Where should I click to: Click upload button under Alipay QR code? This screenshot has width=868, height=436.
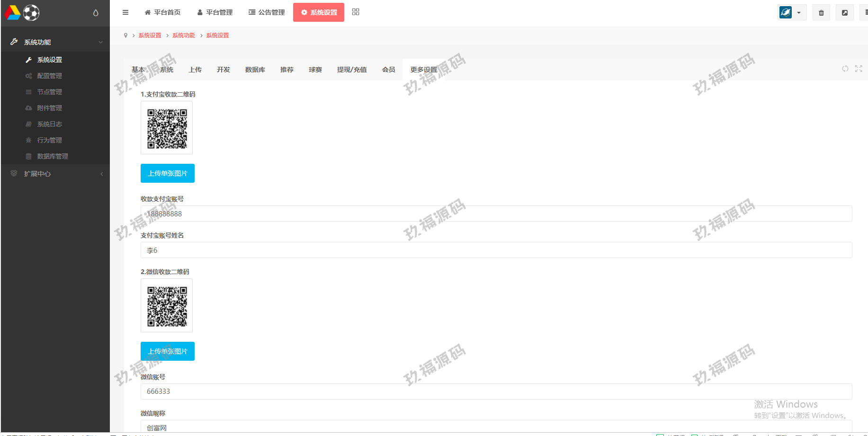(x=168, y=173)
